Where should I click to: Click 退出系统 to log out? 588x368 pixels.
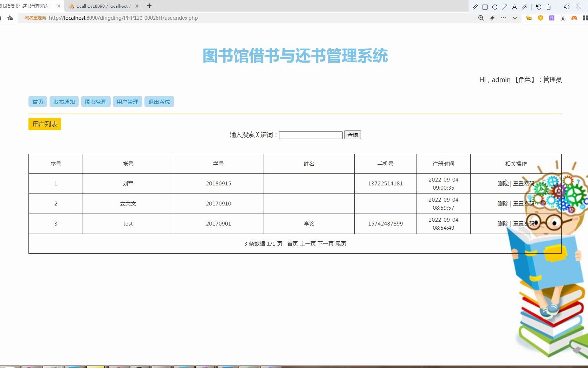tap(159, 102)
